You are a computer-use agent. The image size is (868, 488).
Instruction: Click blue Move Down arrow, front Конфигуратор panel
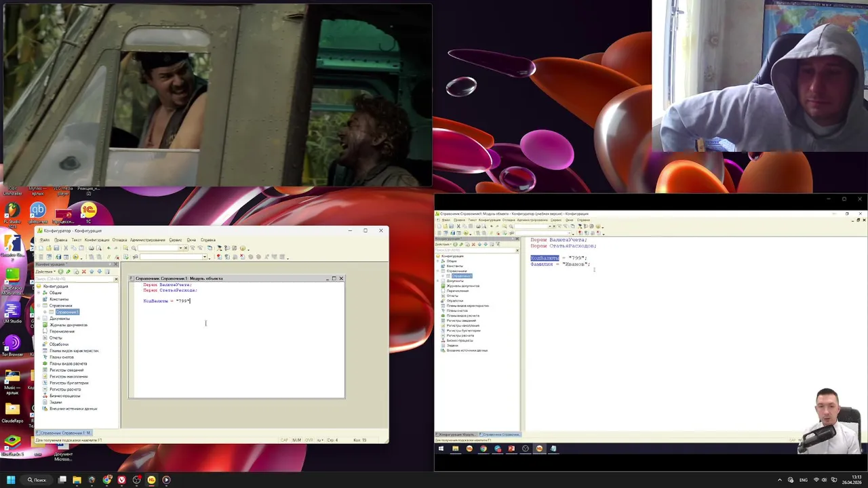(100, 272)
